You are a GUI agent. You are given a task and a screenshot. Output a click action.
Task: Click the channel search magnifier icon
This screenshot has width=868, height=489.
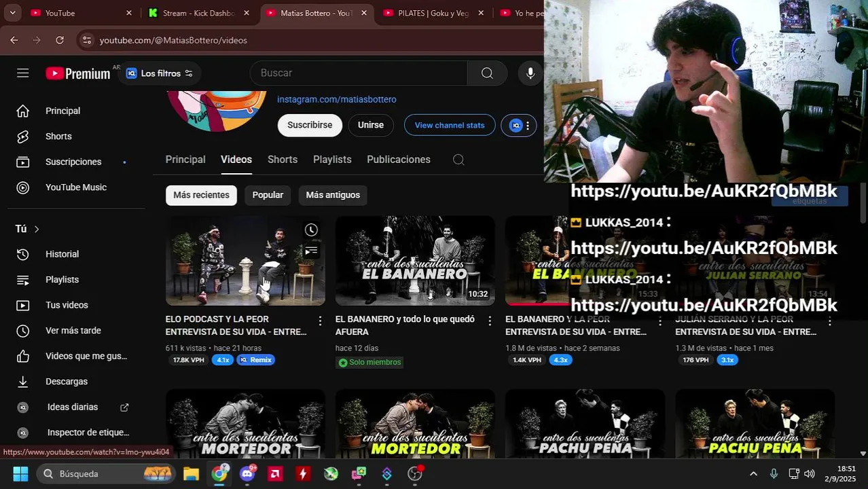(458, 160)
